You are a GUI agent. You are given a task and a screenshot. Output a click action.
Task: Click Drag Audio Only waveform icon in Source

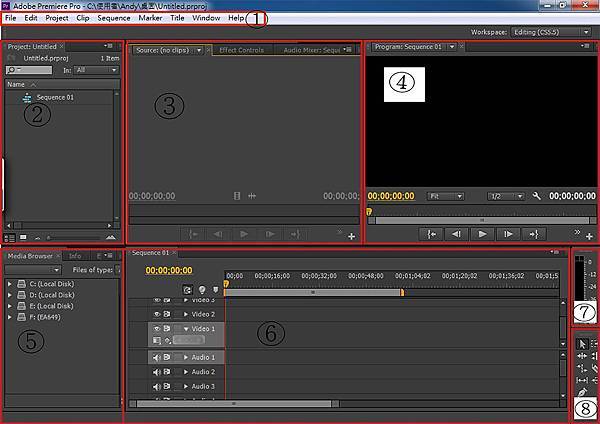click(x=252, y=196)
